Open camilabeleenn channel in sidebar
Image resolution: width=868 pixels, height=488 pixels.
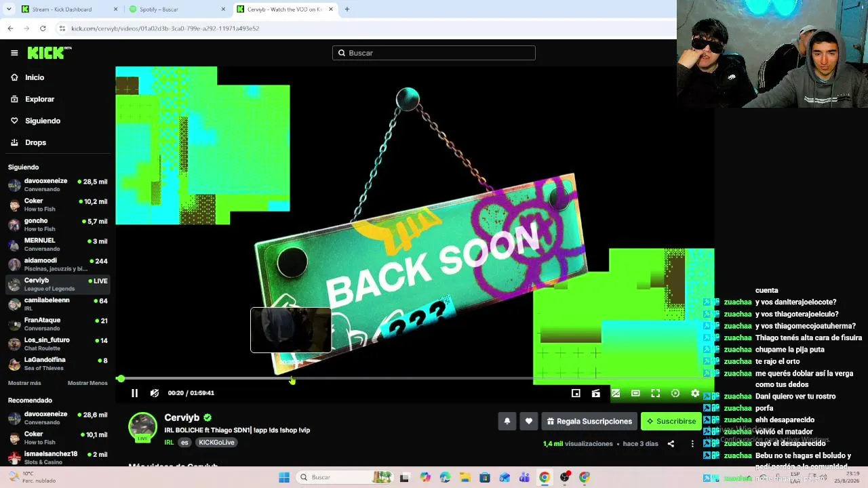pyautogui.click(x=58, y=304)
